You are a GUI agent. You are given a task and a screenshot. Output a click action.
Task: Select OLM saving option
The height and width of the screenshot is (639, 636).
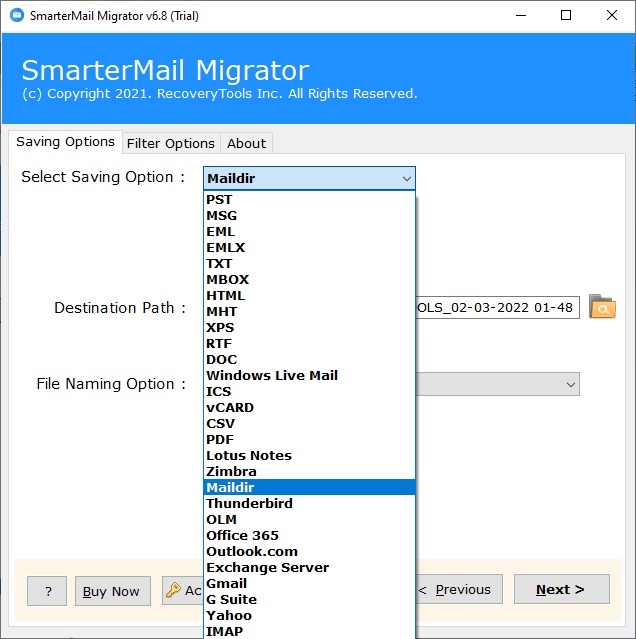309,519
